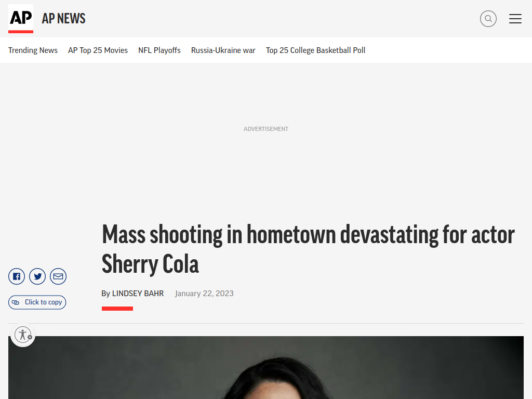The height and width of the screenshot is (399, 532).
Task: Open Top 25 College Basketball Poll
Action: (x=315, y=50)
